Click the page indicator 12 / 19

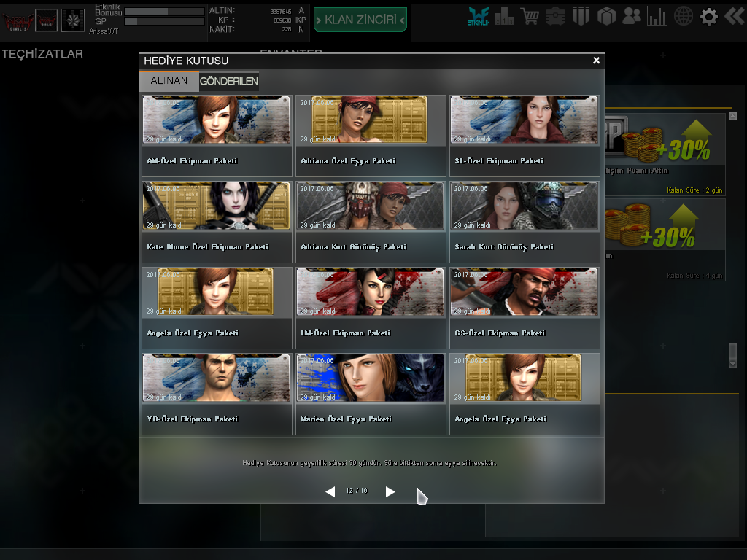click(356, 491)
